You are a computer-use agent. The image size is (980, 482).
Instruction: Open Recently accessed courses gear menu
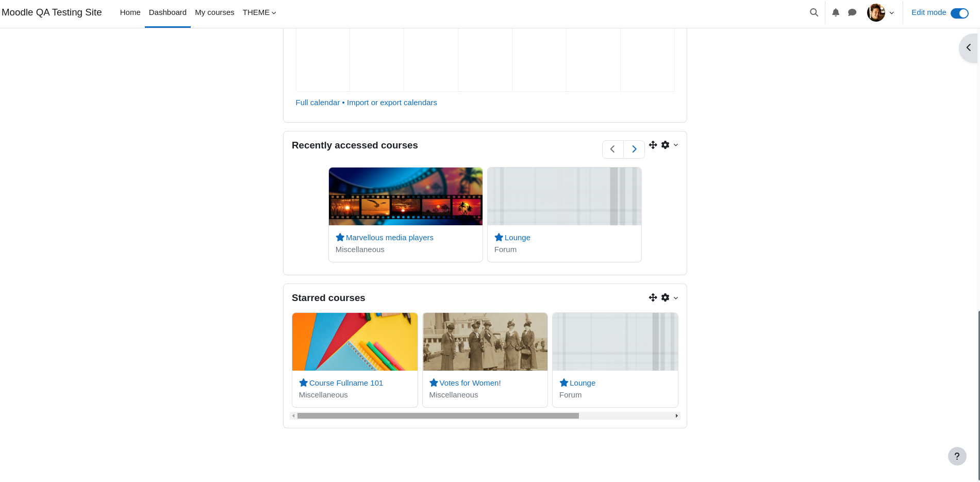(666, 145)
